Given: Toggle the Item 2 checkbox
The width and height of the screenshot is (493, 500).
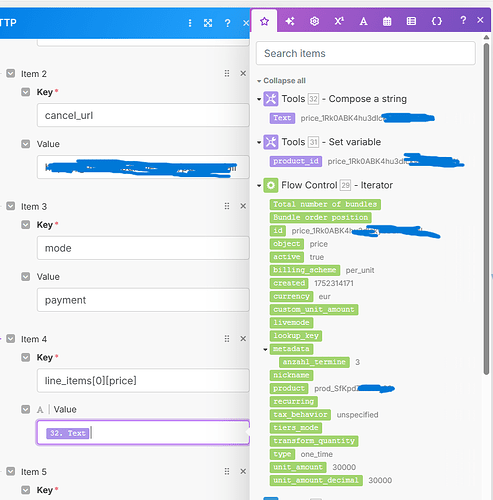Looking at the screenshot, I should [x=11, y=73].
